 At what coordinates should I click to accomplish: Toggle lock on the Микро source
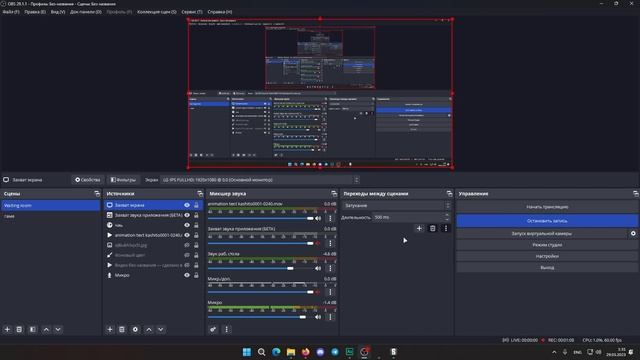tap(196, 275)
